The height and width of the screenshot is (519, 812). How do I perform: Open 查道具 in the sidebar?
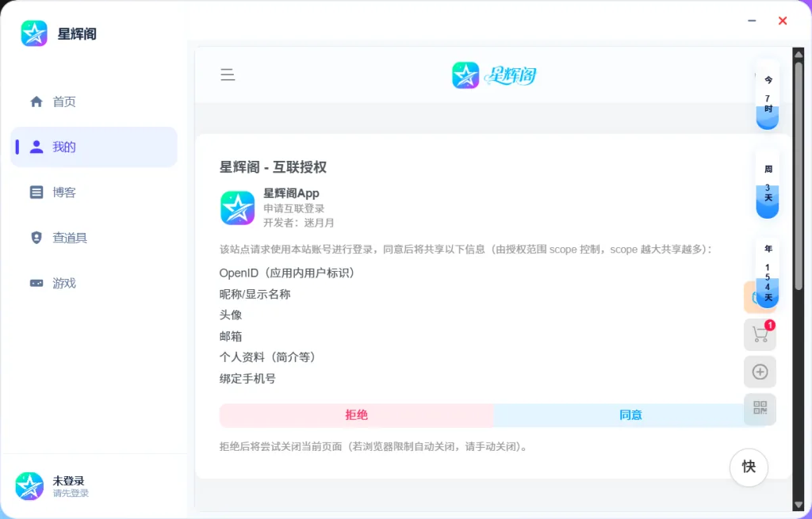tap(94, 238)
